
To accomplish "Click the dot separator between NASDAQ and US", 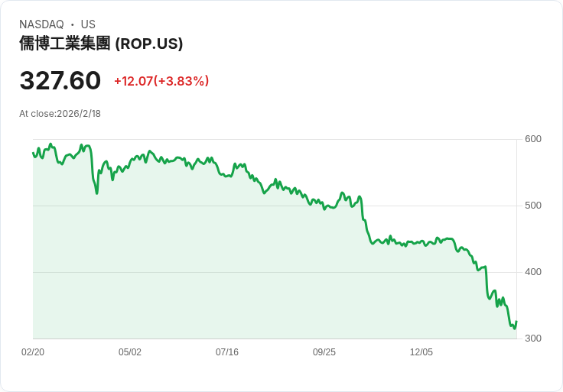I will (x=72, y=24).
